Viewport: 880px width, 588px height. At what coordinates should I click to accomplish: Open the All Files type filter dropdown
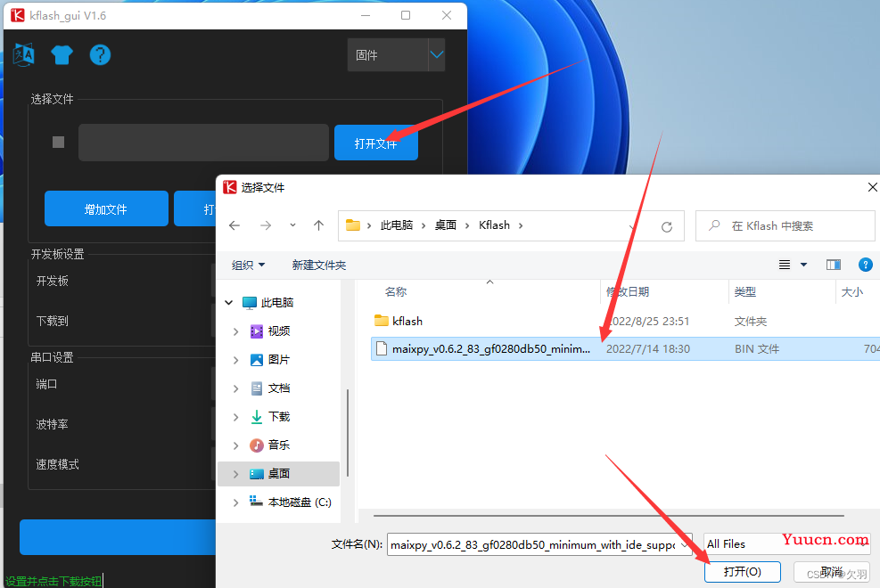pos(787,544)
